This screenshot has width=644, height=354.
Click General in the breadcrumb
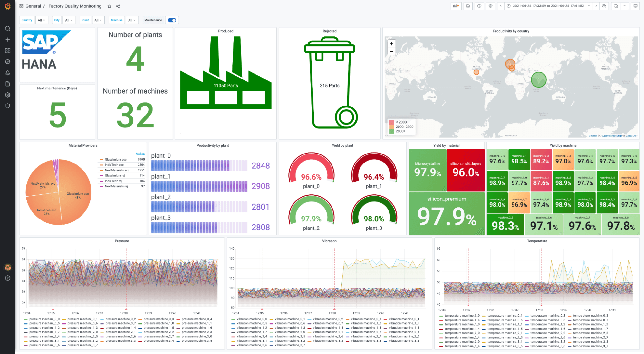point(33,6)
